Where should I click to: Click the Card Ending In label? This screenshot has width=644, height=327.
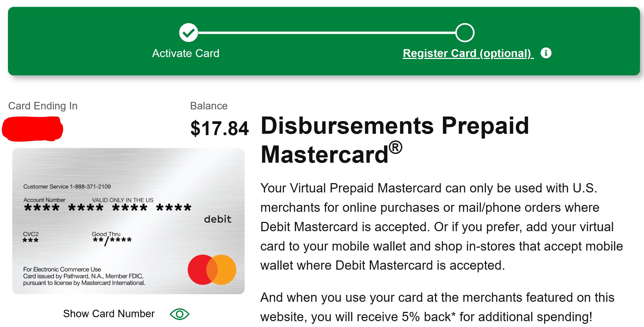pos(43,106)
